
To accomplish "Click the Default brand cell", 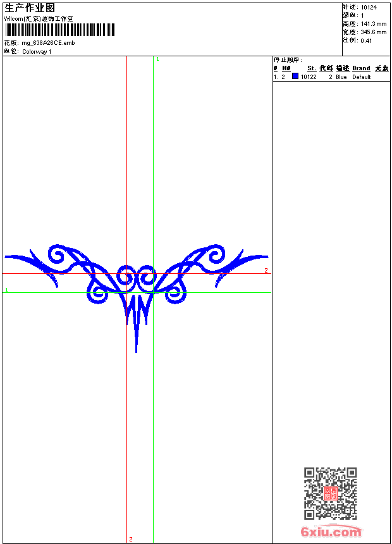I will tap(362, 77).
